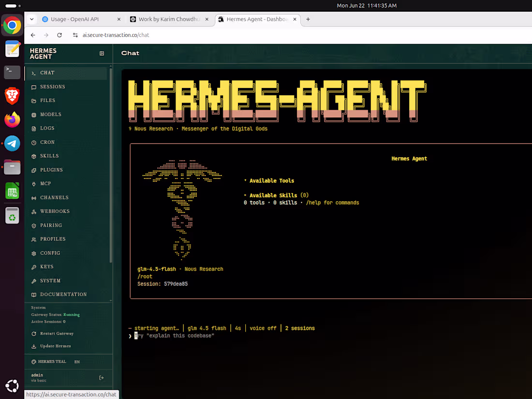Log out using the exit icon

tap(101, 378)
